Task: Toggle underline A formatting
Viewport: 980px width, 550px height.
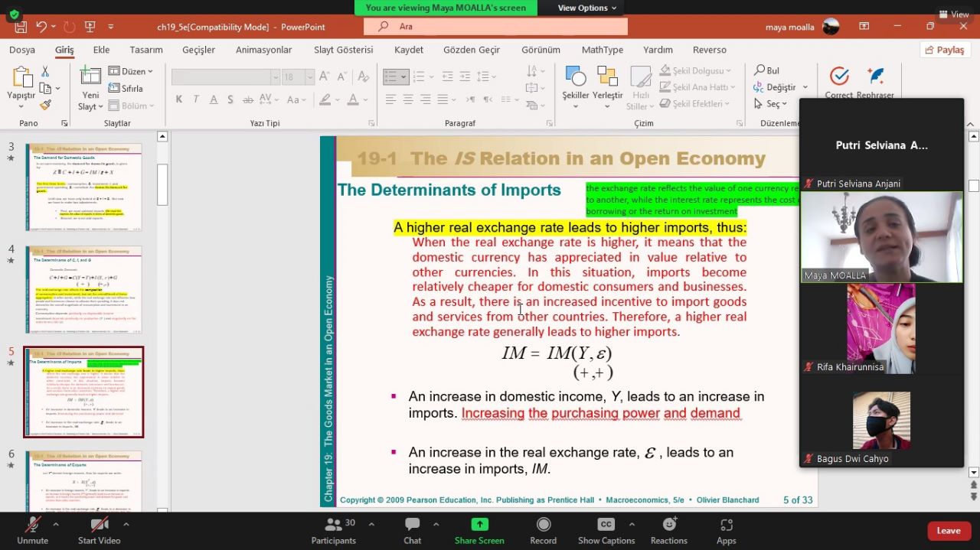Action: coord(213,99)
